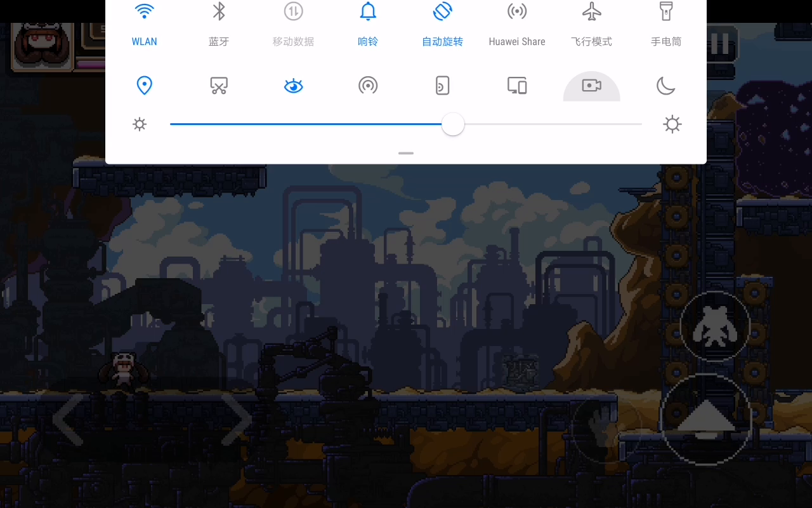Click the bright sun brightness icon
Viewport: 812px width, 508px height.
[x=672, y=124]
